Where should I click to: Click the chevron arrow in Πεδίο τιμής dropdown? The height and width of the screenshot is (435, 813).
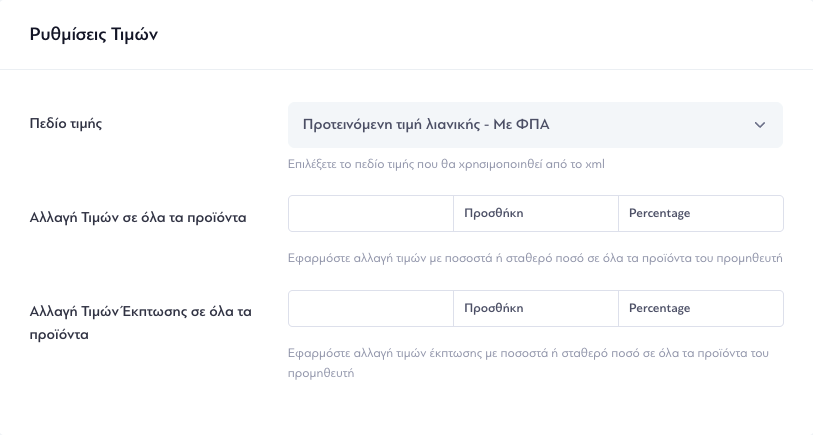click(760, 125)
